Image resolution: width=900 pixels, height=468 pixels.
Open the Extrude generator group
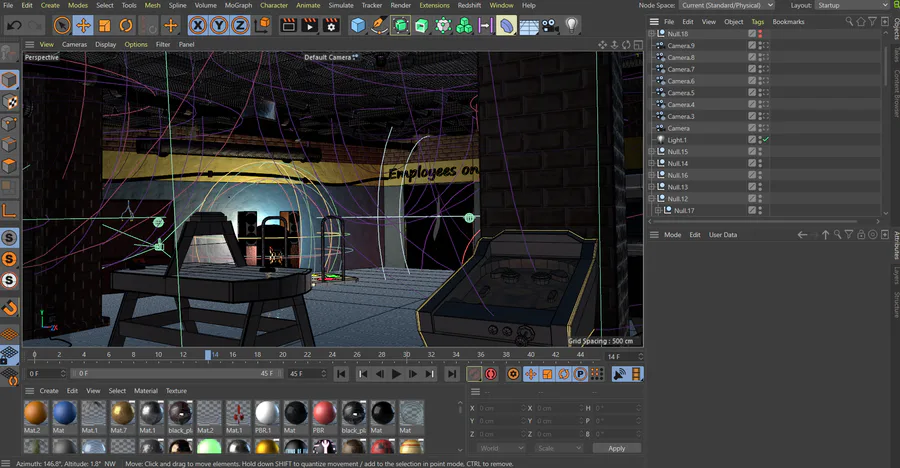(421, 25)
